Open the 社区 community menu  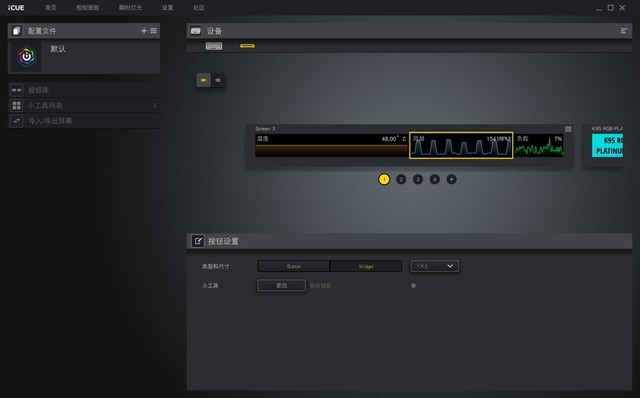pyautogui.click(x=199, y=8)
